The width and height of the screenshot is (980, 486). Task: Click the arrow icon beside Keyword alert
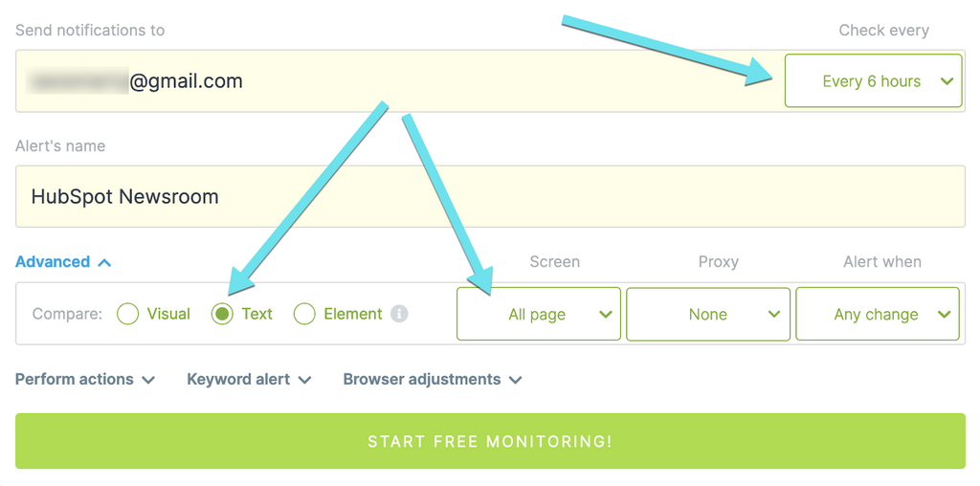point(304,380)
